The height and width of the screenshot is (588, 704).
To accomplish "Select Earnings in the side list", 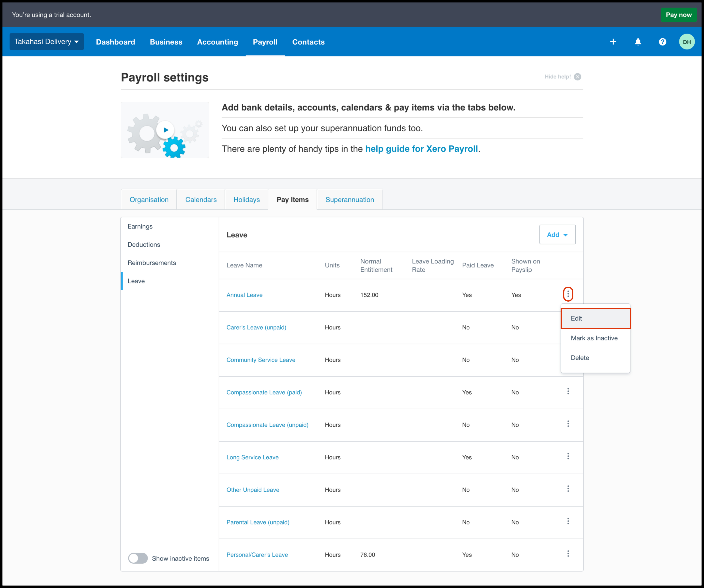I will pyautogui.click(x=140, y=226).
